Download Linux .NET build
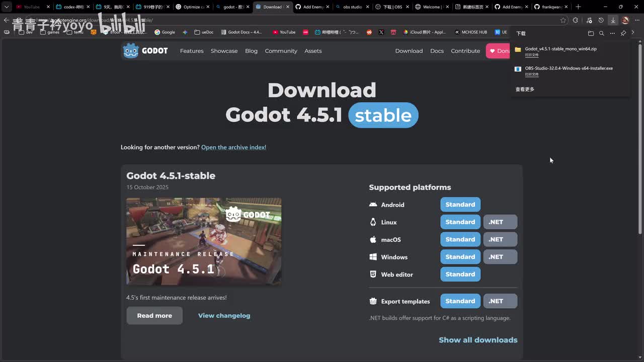Image resolution: width=644 pixels, height=362 pixels. click(500, 222)
